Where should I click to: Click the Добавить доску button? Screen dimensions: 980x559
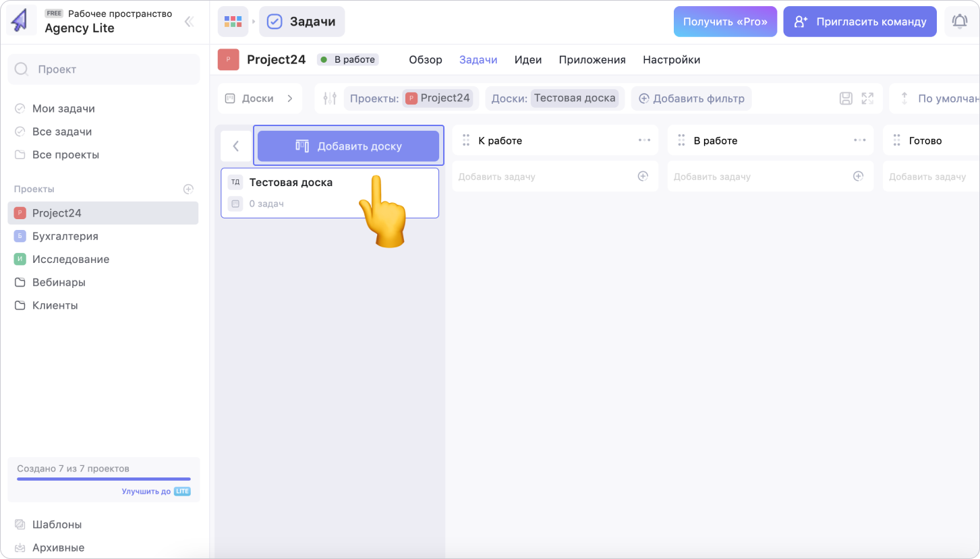pos(348,146)
